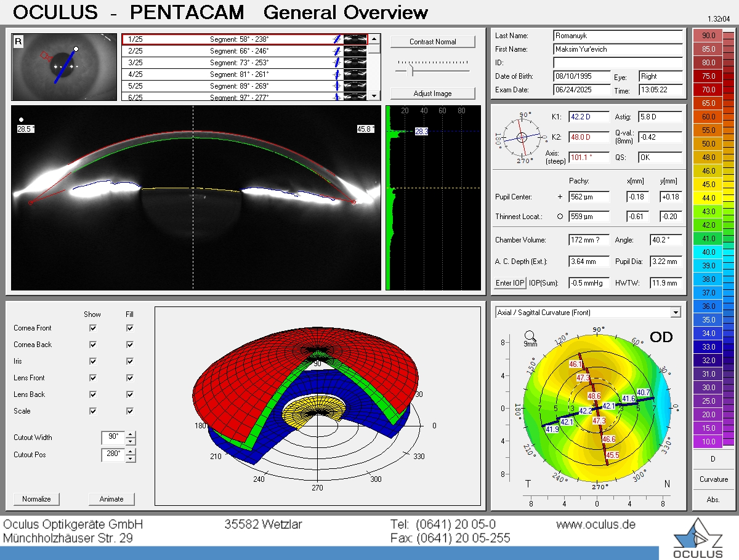
Task: Click the Cutout Pos value box 280°
Action: coord(113,455)
